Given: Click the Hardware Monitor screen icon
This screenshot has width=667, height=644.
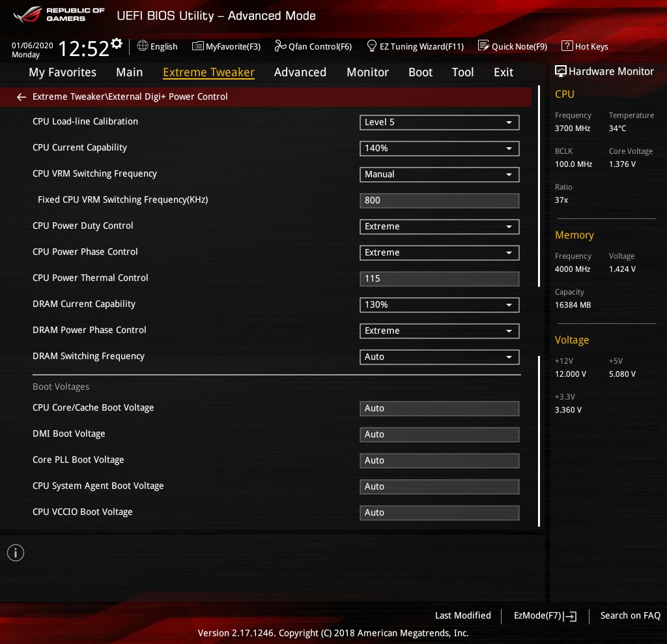Looking at the screenshot, I should click(561, 71).
